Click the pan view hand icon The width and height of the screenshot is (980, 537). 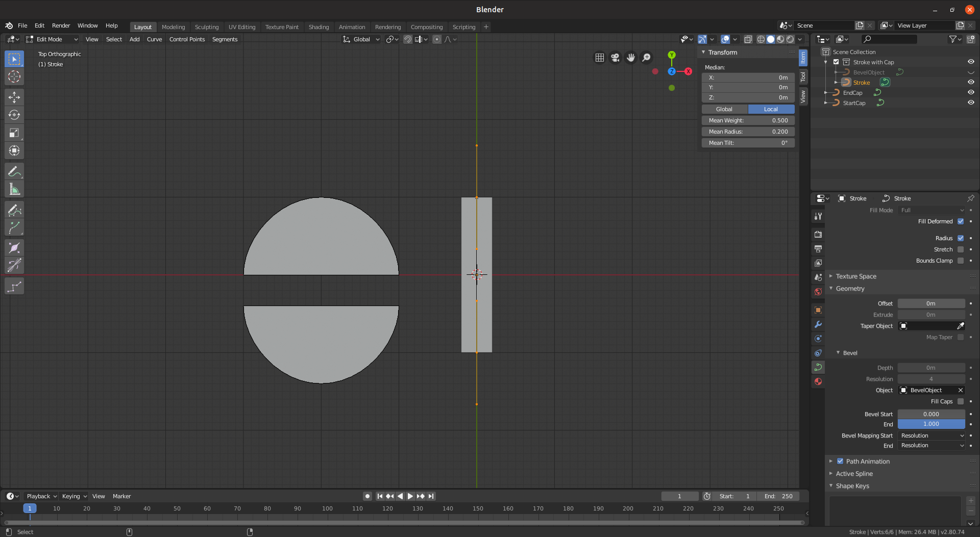(x=631, y=58)
